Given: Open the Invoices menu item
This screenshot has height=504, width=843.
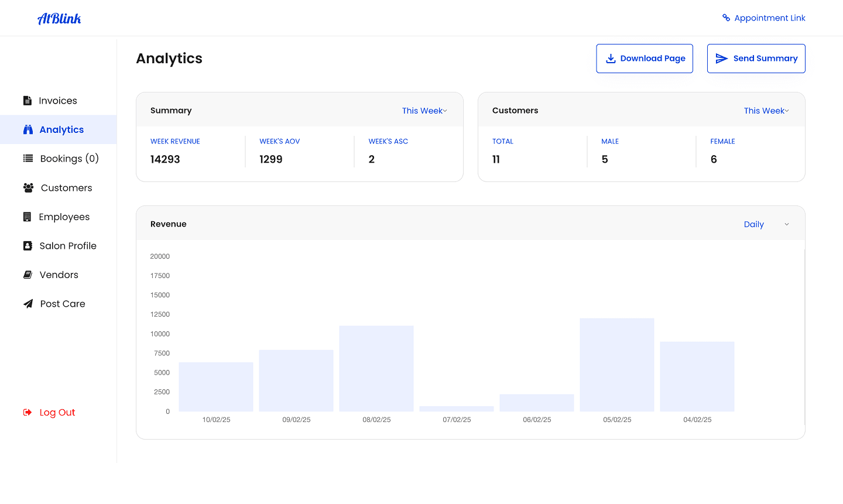Looking at the screenshot, I should pyautogui.click(x=58, y=101).
